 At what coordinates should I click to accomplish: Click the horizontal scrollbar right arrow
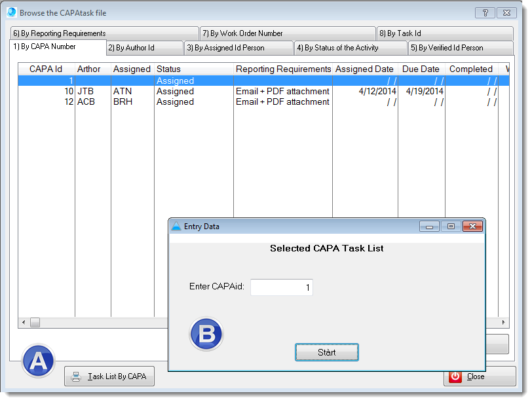point(504,322)
